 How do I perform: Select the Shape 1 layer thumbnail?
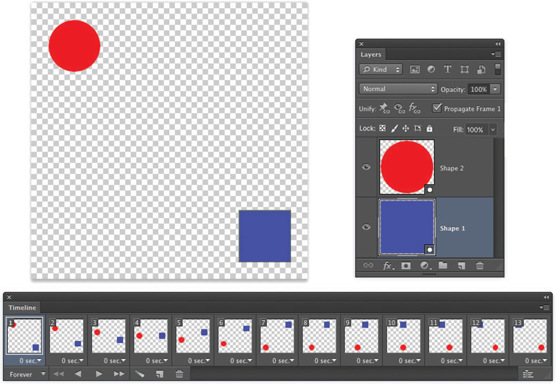(407, 227)
